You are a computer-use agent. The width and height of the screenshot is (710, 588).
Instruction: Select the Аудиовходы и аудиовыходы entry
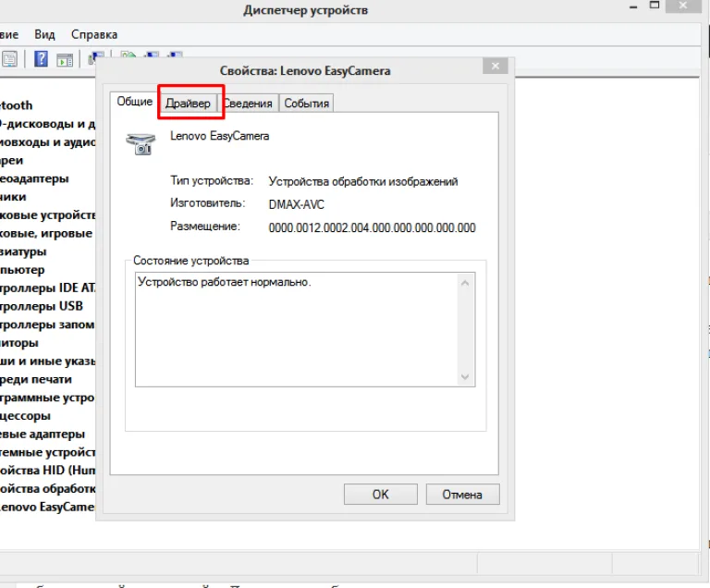click(x=47, y=141)
